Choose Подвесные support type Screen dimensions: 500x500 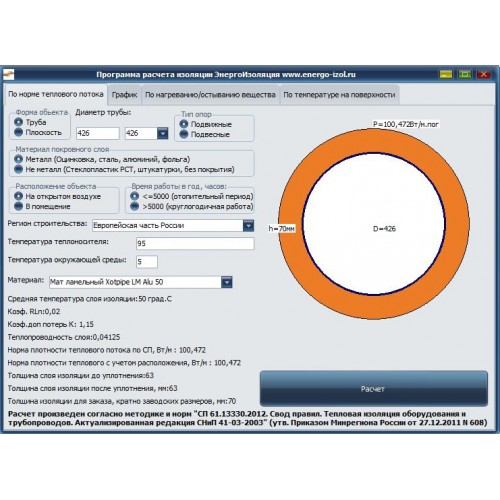tap(184, 134)
